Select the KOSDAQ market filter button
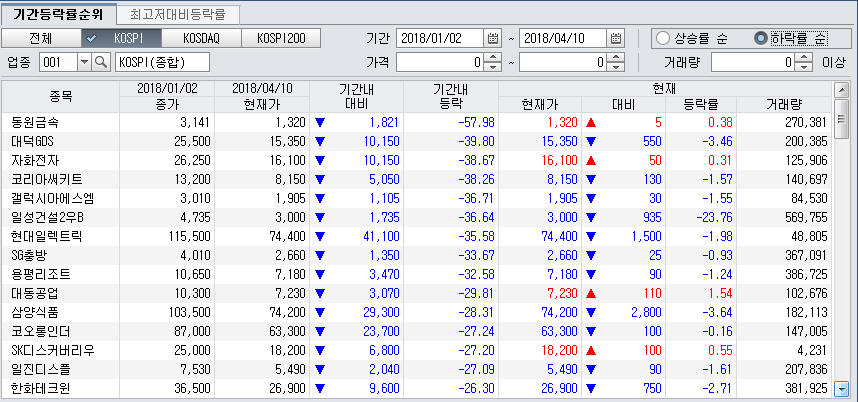This screenshot has height=402, width=858. (x=201, y=38)
